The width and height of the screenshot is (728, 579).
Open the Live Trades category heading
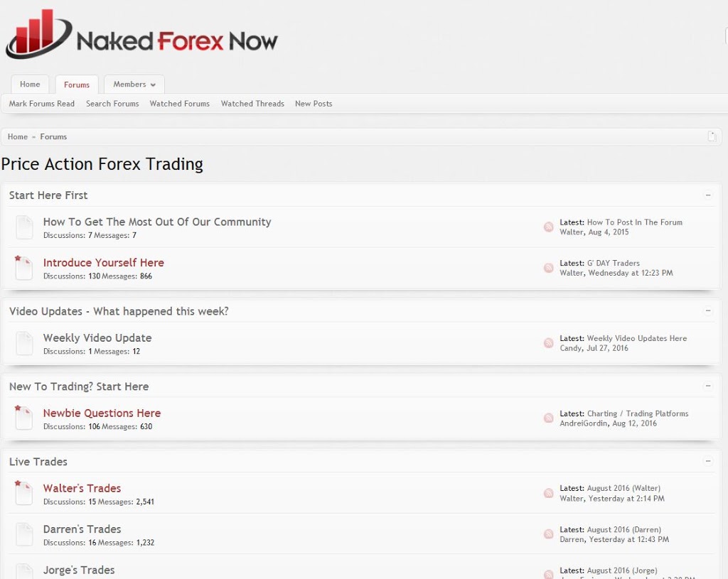coord(38,462)
